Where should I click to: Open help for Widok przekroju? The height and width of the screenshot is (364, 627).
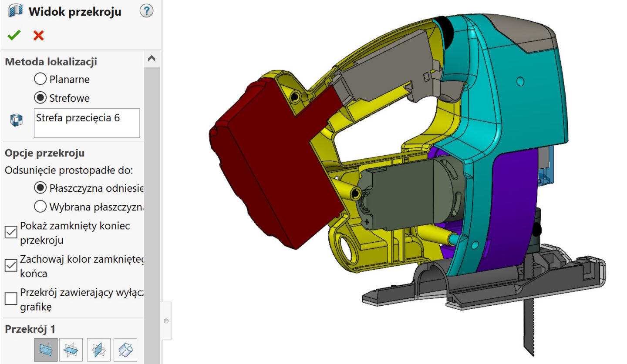(146, 11)
